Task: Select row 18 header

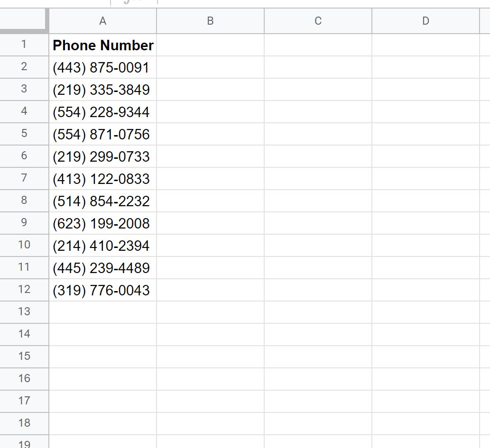Action: 24,423
